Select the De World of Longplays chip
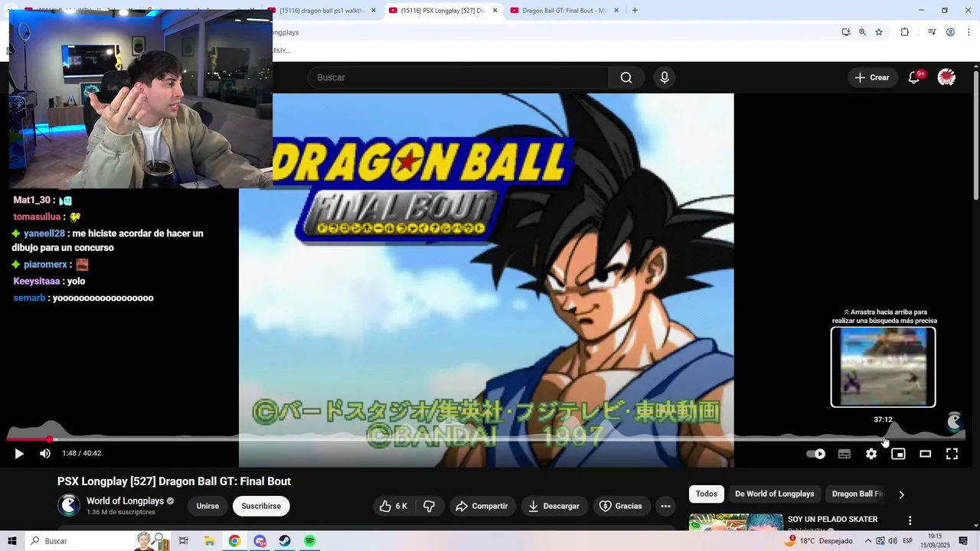 coord(774,494)
